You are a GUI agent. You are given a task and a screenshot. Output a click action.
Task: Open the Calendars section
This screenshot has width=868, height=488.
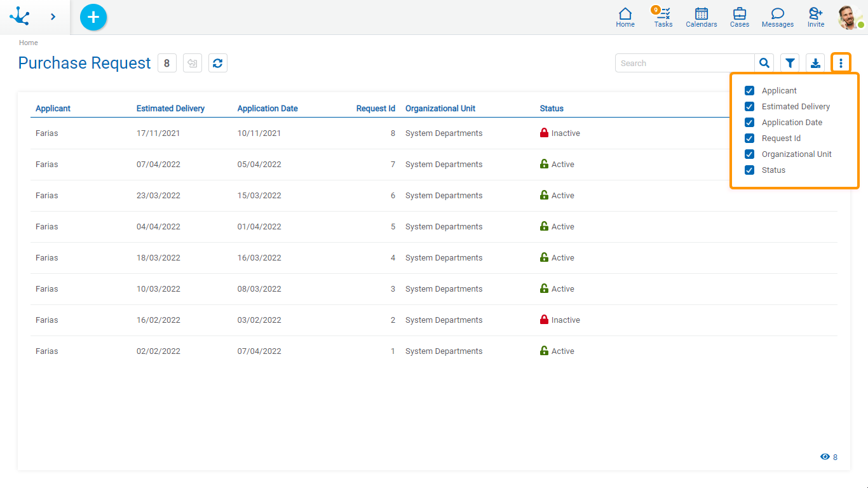(702, 17)
